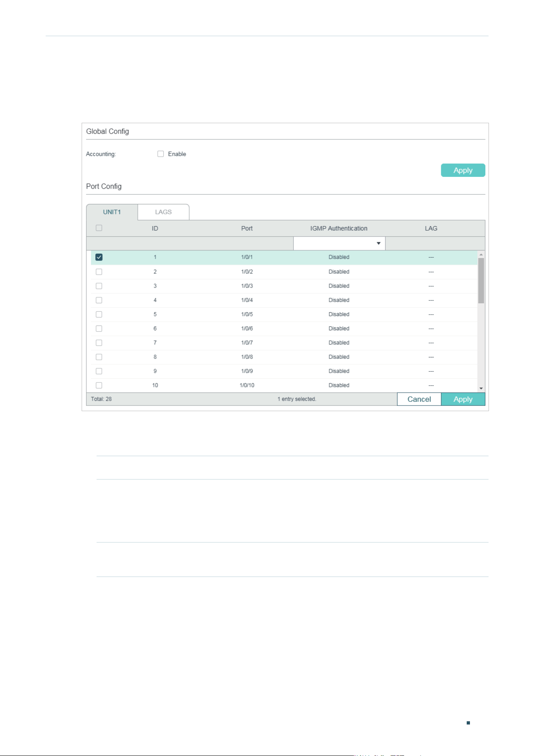Image resolution: width=535 pixels, height=756 pixels.
Task: Select the checkbox for port 1/0/10
Action: tap(99, 385)
